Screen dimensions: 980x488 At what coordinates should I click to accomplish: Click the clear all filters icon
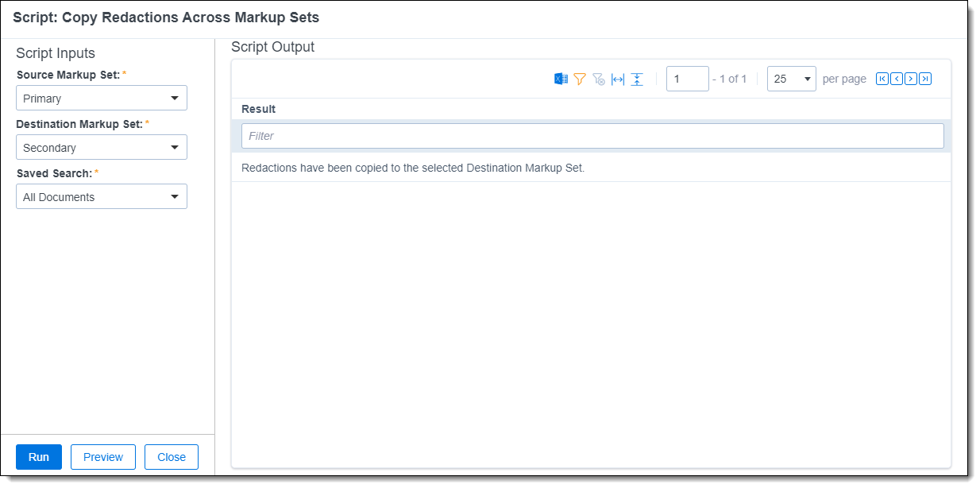(599, 79)
